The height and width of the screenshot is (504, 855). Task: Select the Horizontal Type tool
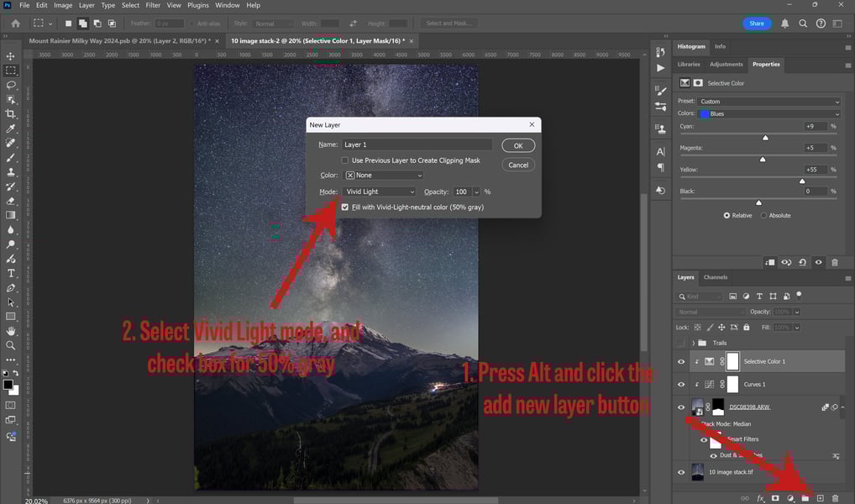click(x=10, y=273)
